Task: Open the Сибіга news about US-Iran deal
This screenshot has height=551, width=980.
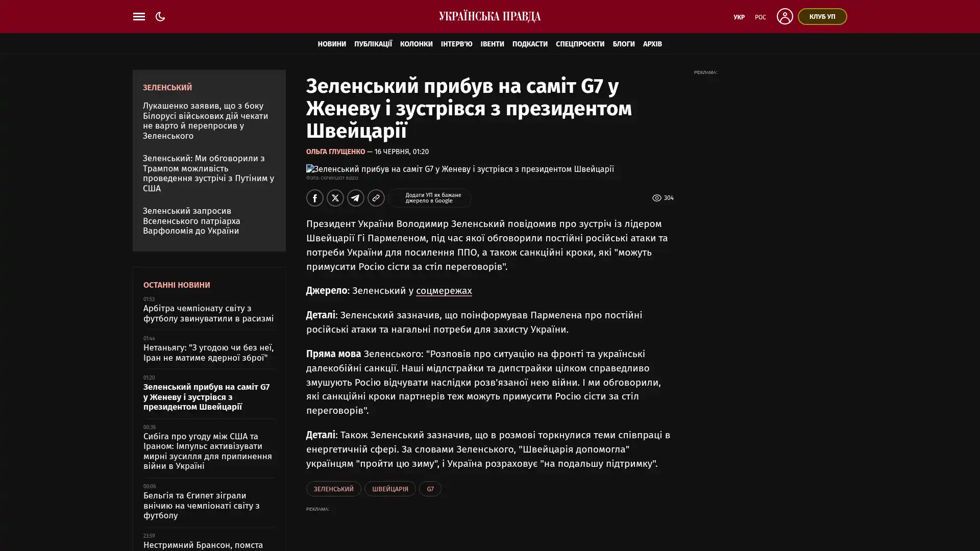Action: tap(207, 451)
